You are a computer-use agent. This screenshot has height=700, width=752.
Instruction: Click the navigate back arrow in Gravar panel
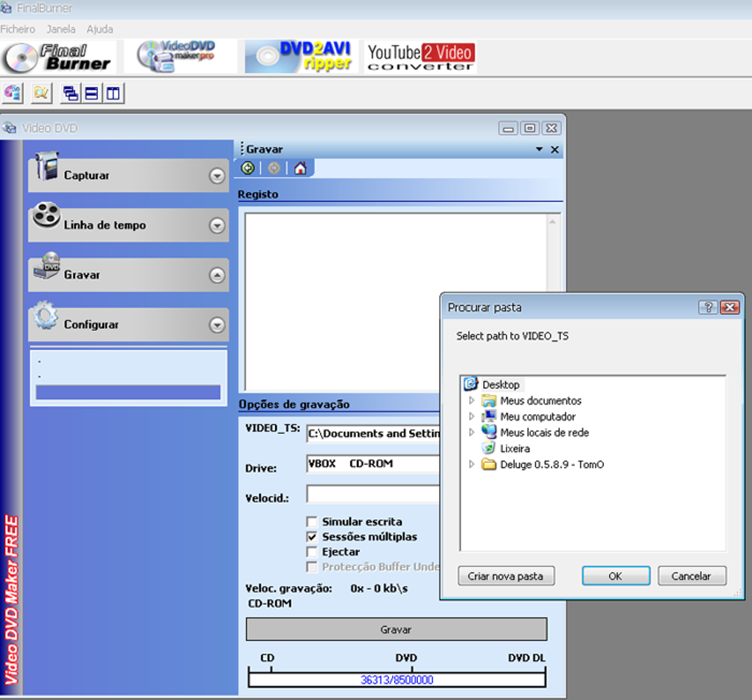pyautogui.click(x=248, y=168)
